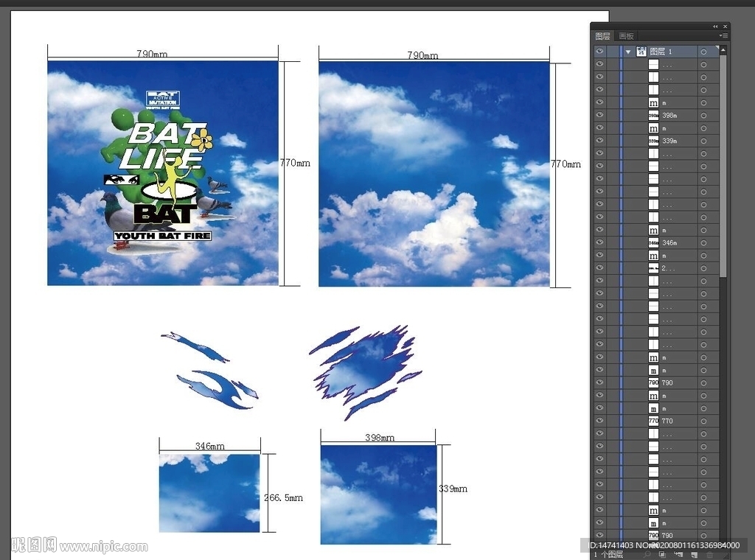Click target circle of the '2...' row
This screenshot has width=755, height=560.
(703, 268)
